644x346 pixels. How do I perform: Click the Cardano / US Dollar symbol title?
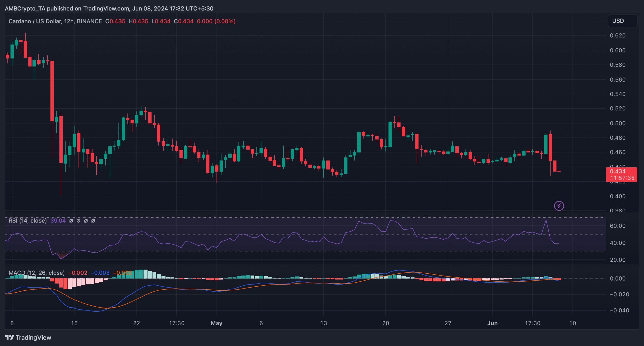[x=35, y=21]
